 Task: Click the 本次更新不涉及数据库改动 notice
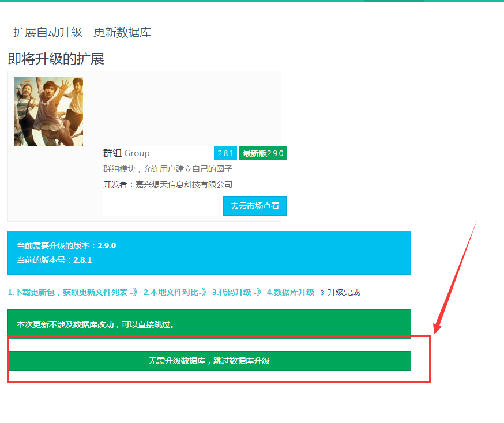tap(209, 324)
